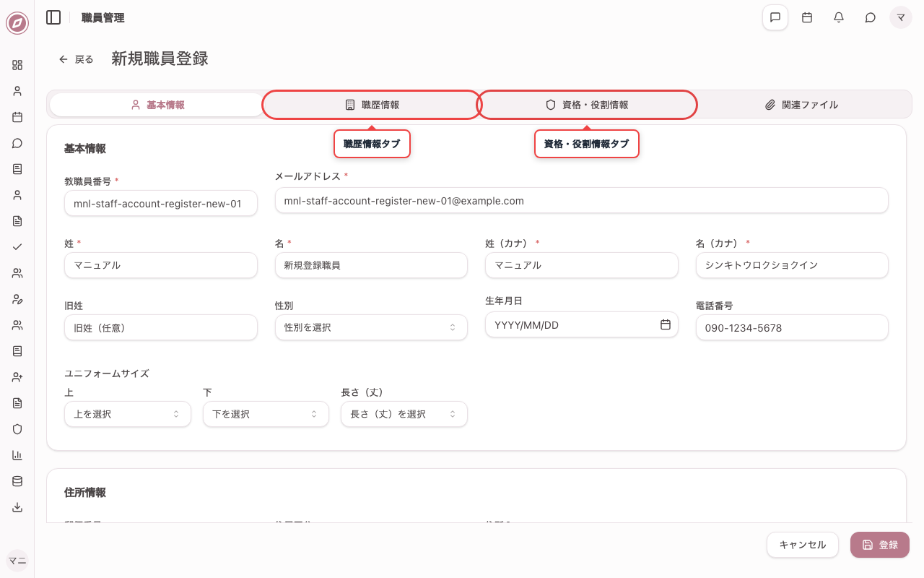Open the マ profile avatar in the header
924x578 pixels.
point(901,17)
